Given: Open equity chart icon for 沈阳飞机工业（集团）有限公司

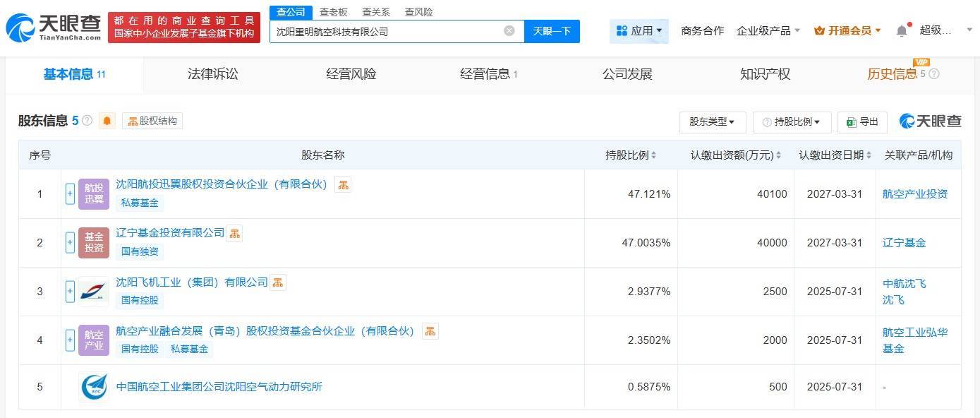Looking at the screenshot, I should pyautogui.click(x=278, y=282).
